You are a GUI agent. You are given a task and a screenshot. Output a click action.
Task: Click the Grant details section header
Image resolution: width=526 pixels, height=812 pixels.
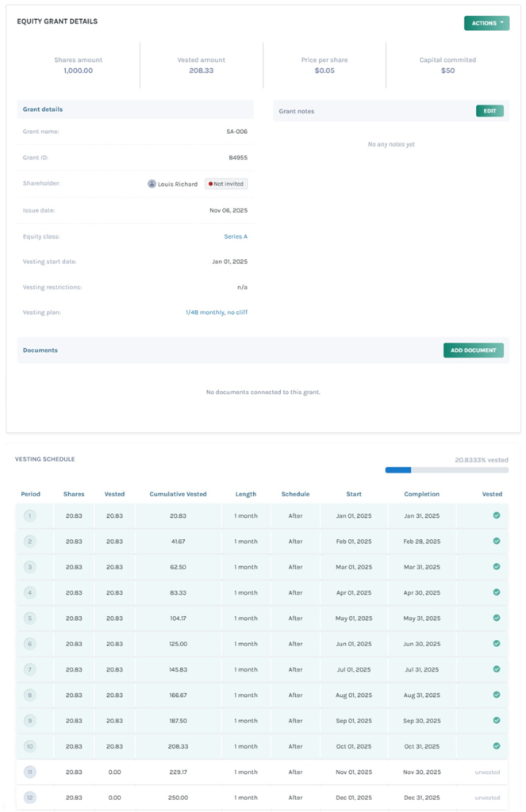(x=135, y=109)
